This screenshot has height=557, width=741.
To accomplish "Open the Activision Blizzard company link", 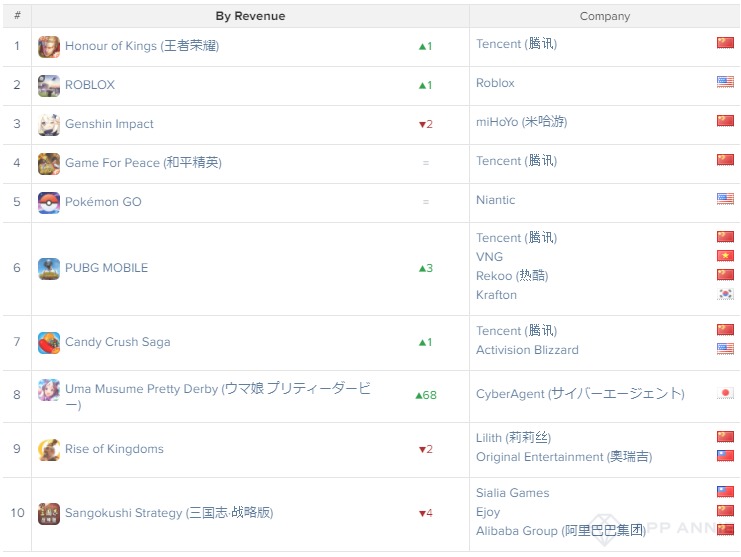I will [527, 350].
